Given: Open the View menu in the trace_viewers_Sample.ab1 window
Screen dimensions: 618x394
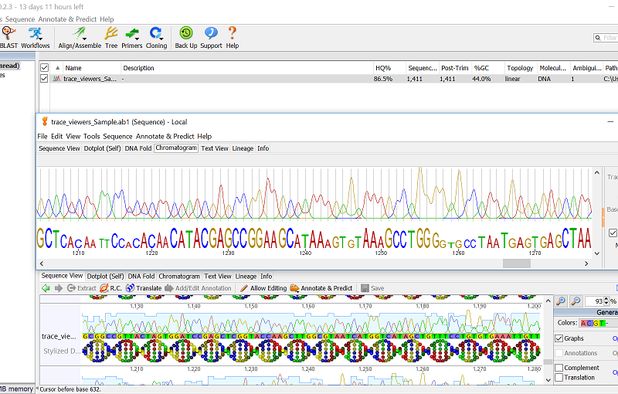Looking at the screenshot, I should point(73,136).
